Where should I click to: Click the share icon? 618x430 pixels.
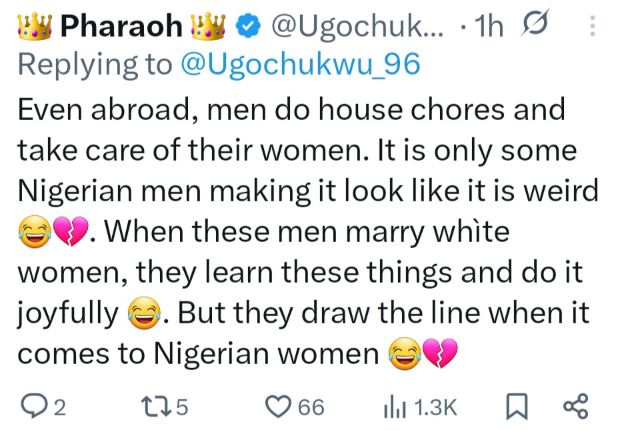coord(577,407)
